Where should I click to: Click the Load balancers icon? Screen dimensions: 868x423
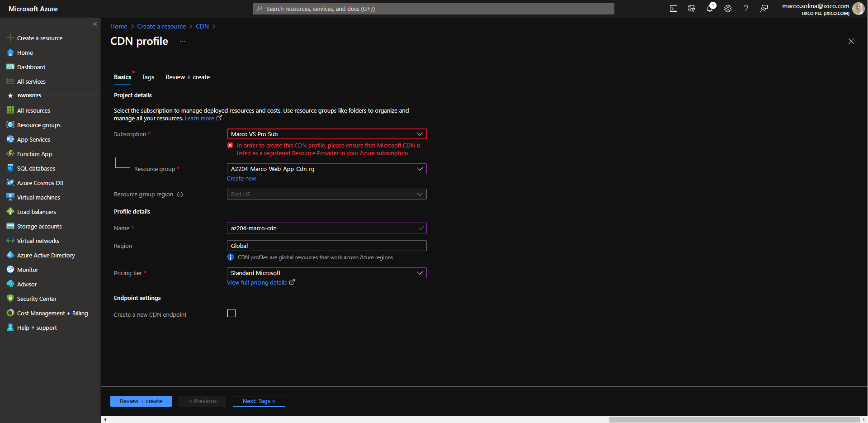tap(10, 212)
